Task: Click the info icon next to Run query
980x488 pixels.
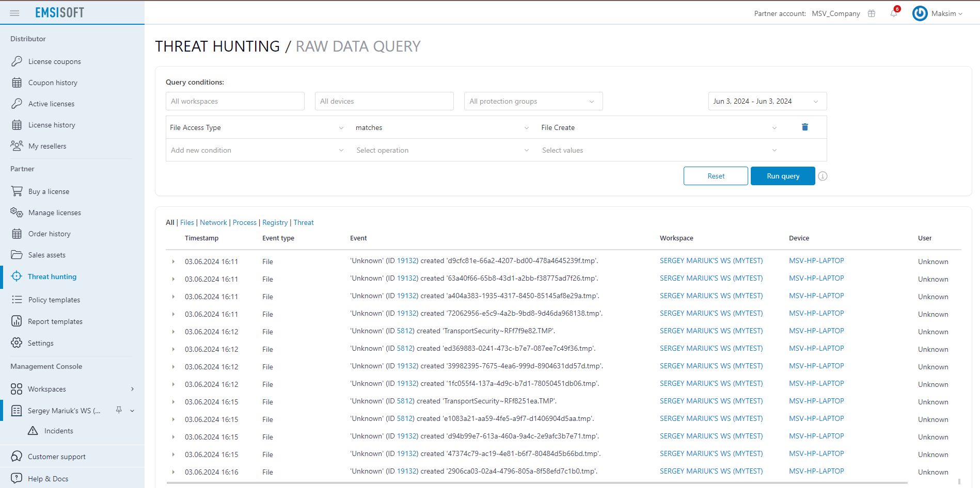Action: pos(823,176)
